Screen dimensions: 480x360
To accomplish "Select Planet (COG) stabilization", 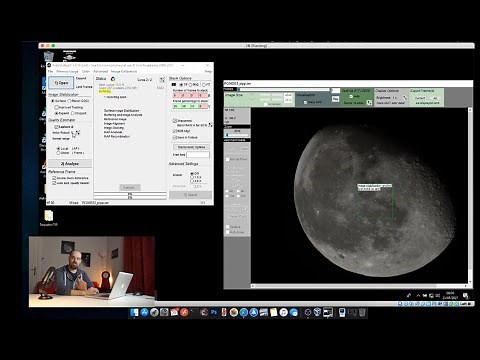I will coord(79,101).
